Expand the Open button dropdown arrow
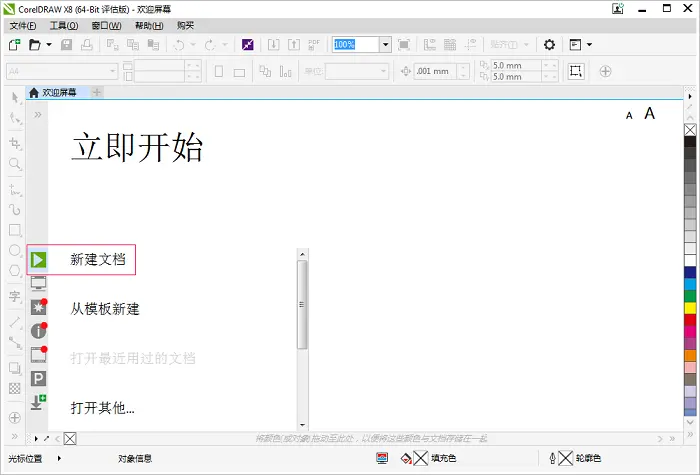 [x=49, y=45]
